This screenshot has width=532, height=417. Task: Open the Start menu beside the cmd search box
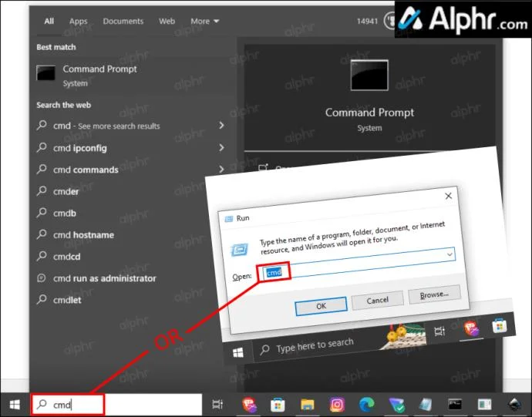(15, 405)
